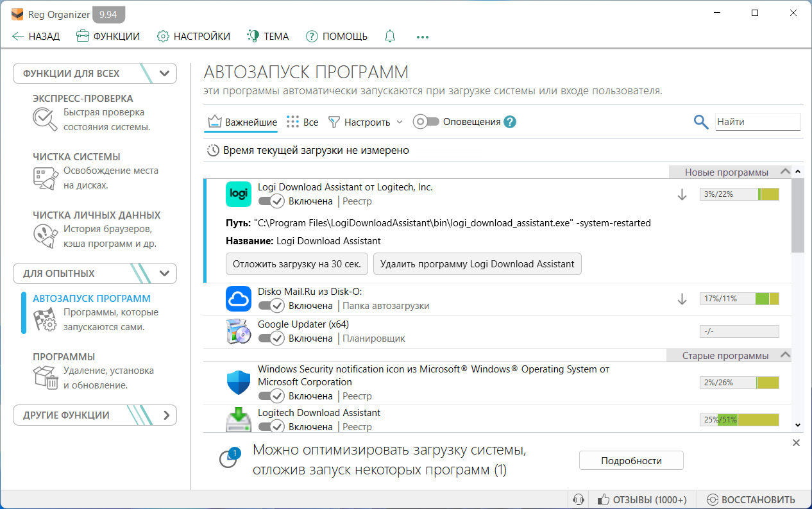The width and height of the screenshot is (812, 509).
Task: Click the -/- load bar for Google Updater
Action: (x=739, y=331)
